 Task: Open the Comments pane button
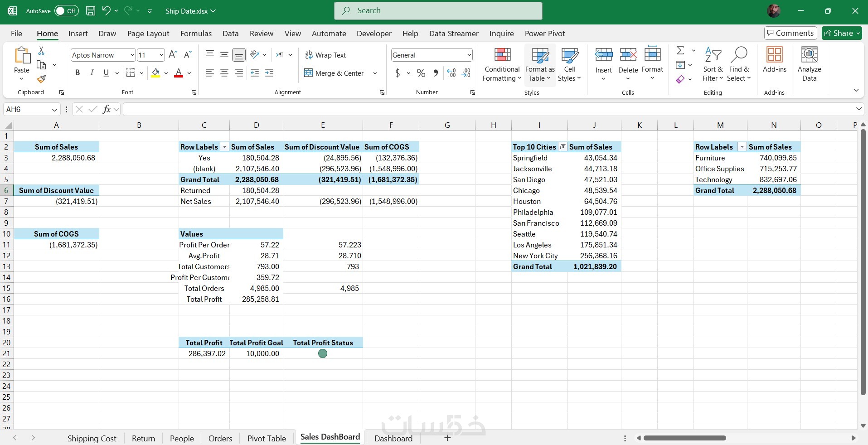[790, 33]
